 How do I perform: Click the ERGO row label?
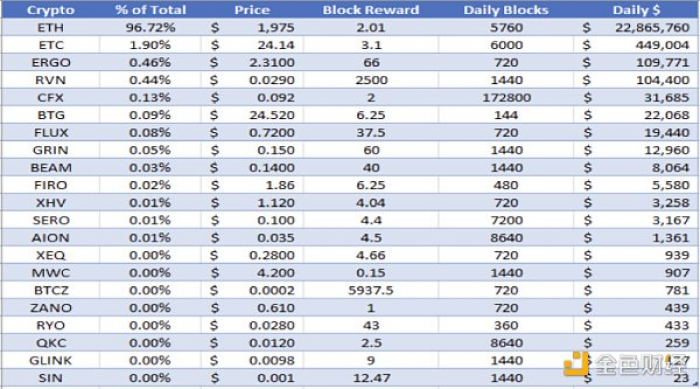[x=50, y=63]
